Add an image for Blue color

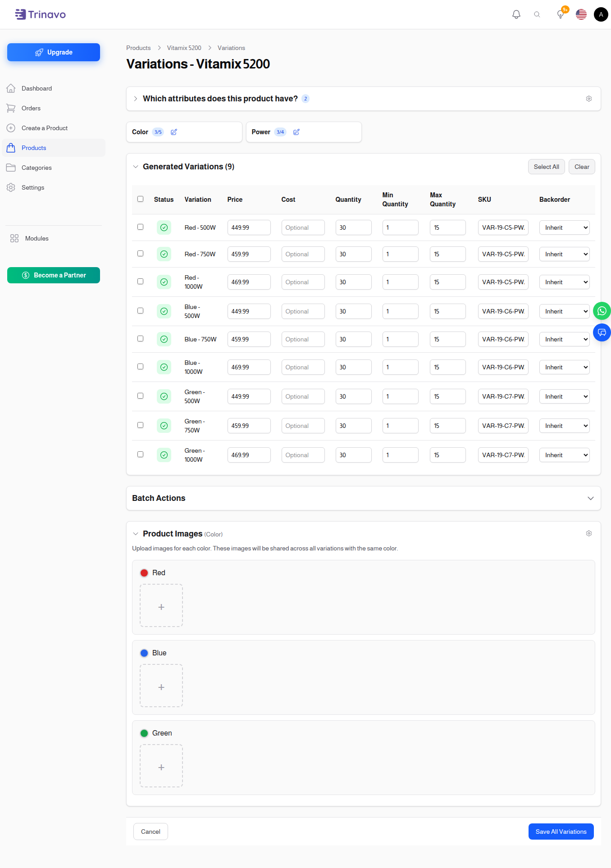[x=161, y=686]
